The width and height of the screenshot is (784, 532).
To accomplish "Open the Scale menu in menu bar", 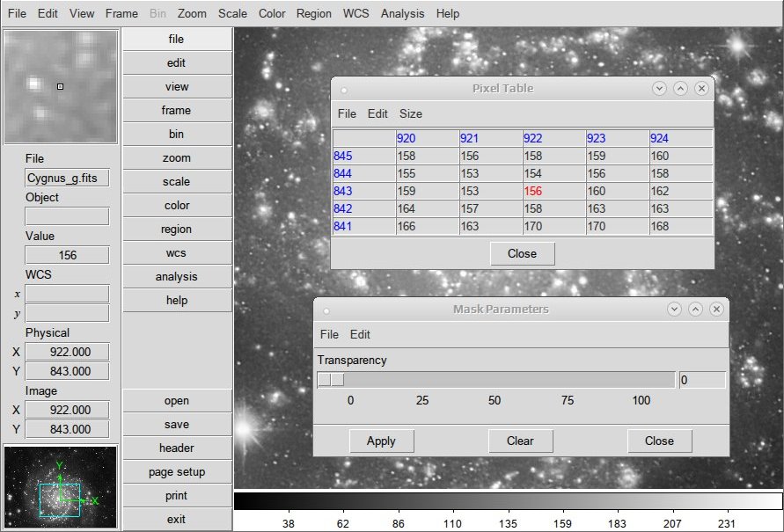I will pyautogui.click(x=232, y=13).
